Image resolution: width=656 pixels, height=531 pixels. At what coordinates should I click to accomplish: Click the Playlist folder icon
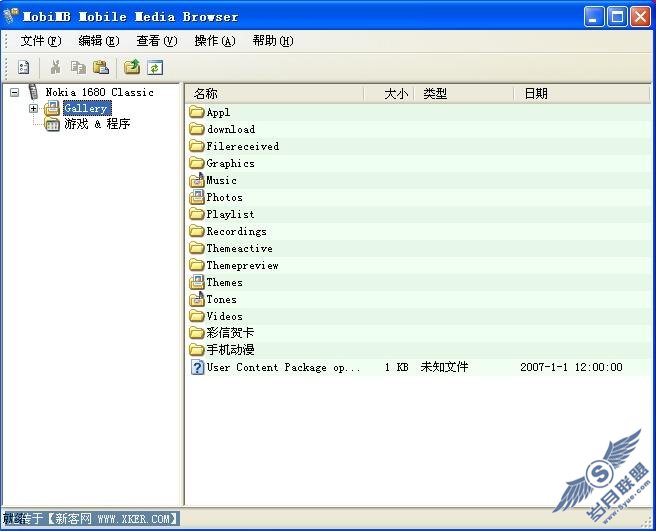pyautogui.click(x=197, y=214)
